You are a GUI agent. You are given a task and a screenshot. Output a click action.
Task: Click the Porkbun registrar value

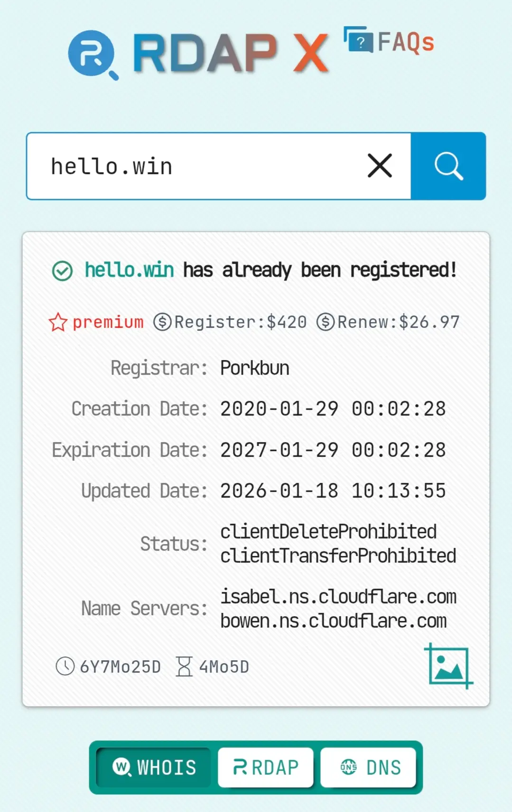tap(255, 368)
